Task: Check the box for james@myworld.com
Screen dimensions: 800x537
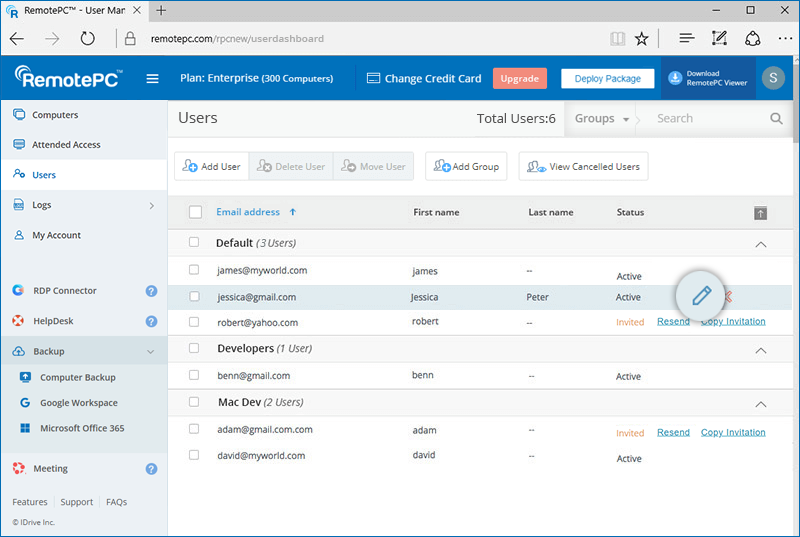Action: point(195,271)
